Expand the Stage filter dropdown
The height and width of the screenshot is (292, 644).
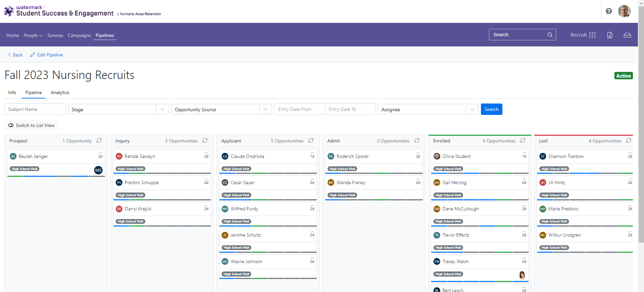162,109
